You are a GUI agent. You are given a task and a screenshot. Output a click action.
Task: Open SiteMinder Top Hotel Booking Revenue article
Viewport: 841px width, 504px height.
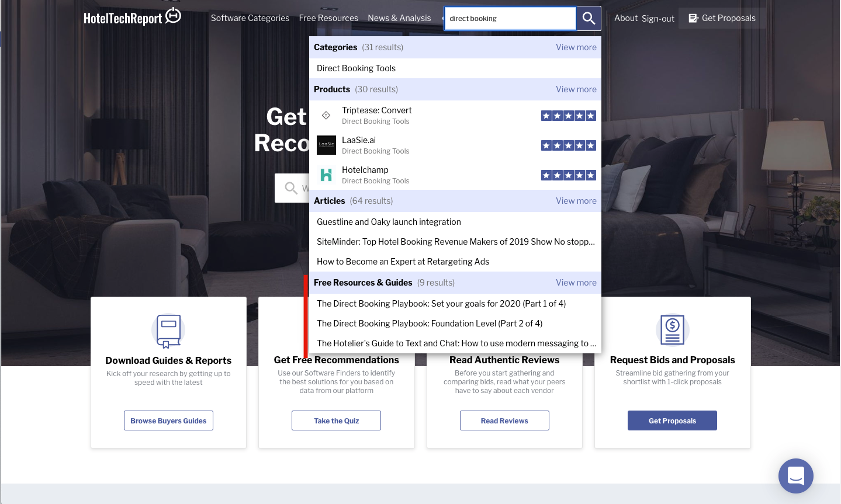(x=455, y=242)
